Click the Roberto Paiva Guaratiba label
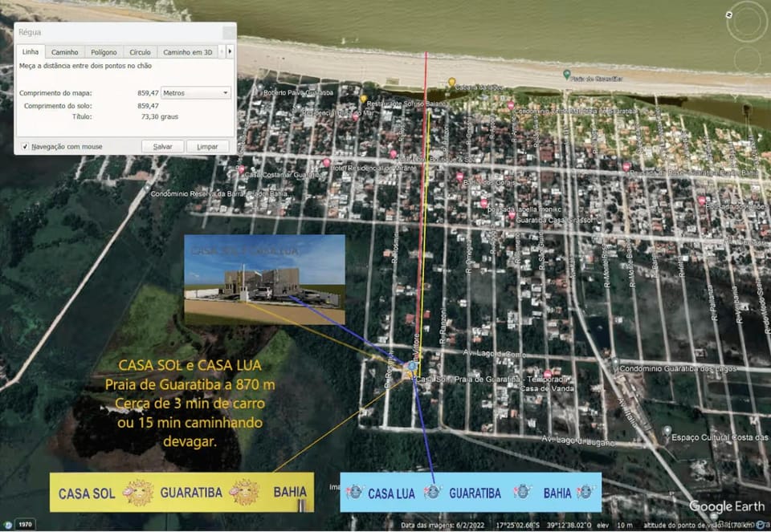This screenshot has height=532, width=771. pyautogui.click(x=298, y=92)
